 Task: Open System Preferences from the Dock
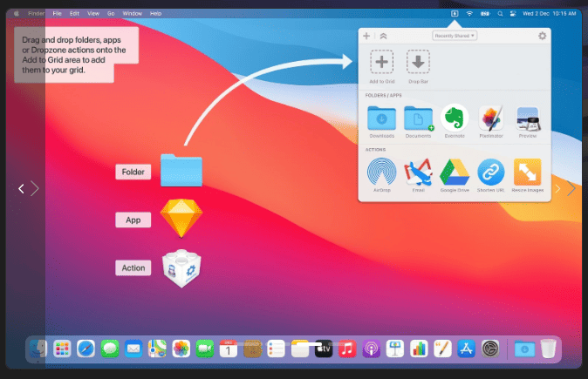[x=490, y=349]
